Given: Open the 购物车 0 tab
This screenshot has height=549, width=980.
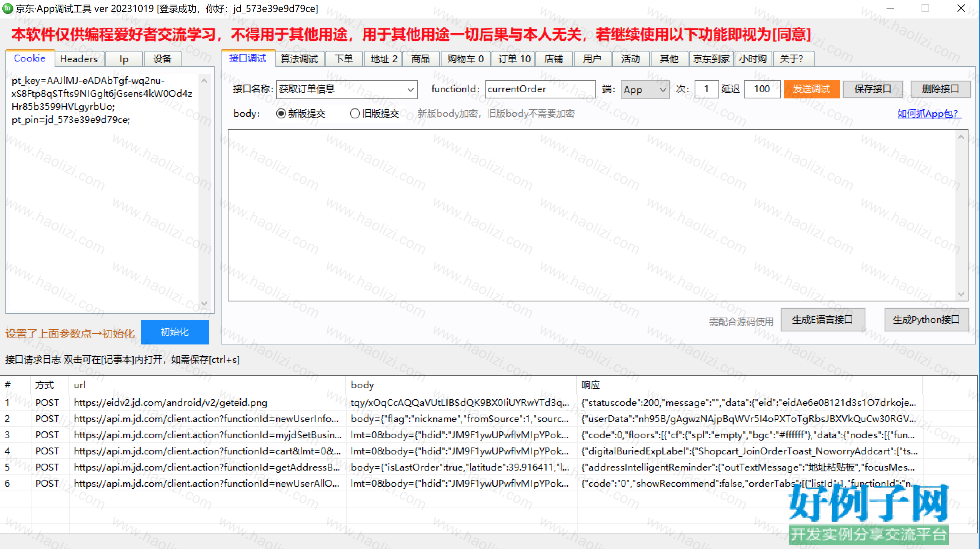Looking at the screenshot, I should coord(465,59).
